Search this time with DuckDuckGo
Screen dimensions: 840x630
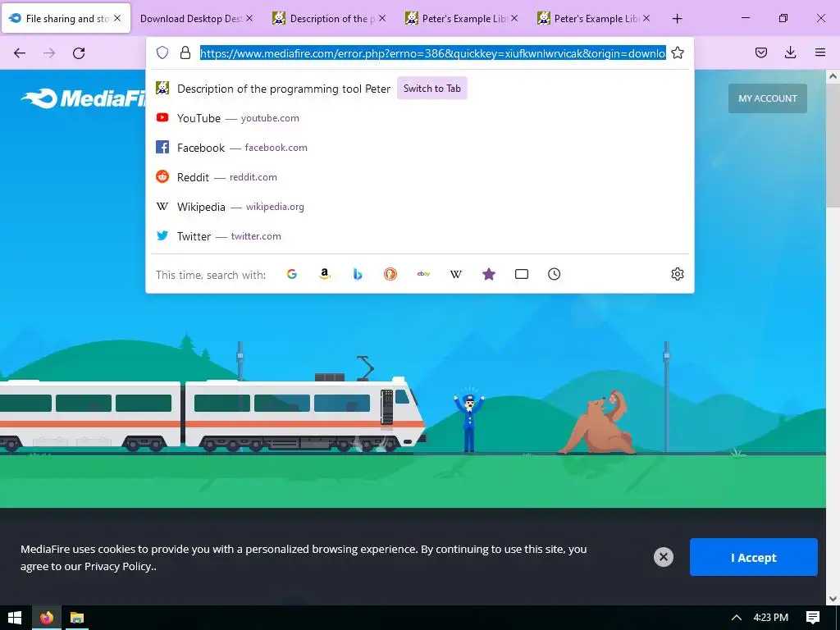(390, 274)
